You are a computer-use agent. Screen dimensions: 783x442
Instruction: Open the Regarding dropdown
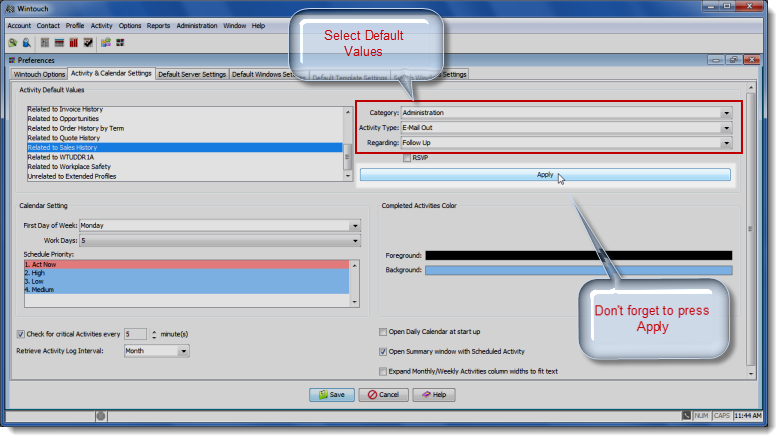point(727,143)
